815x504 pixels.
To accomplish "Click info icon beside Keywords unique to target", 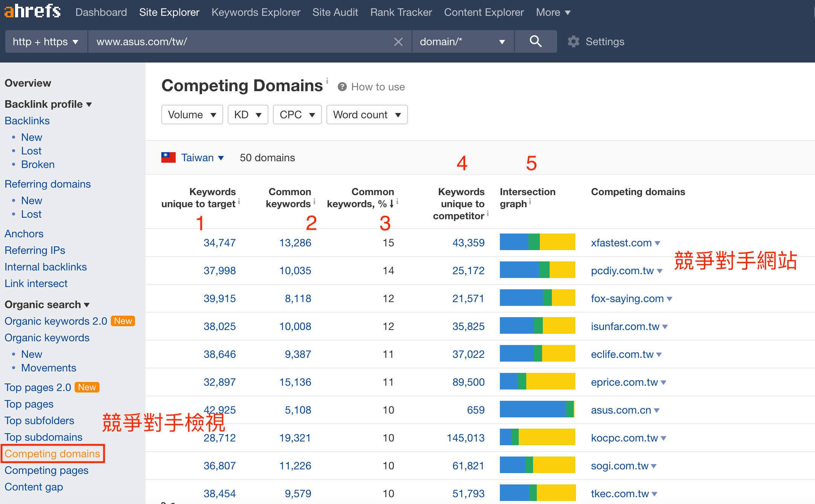I will pos(239,202).
